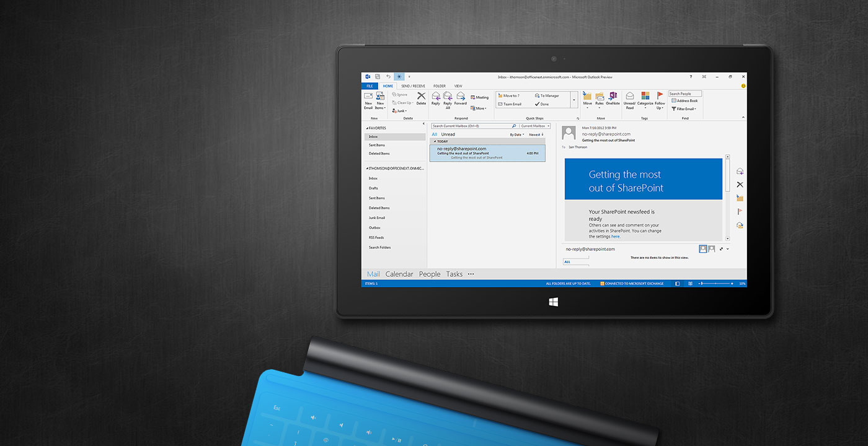The height and width of the screenshot is (446, 868).
Task: Click the Reply button in ribbon
Action: click(436, 98)
